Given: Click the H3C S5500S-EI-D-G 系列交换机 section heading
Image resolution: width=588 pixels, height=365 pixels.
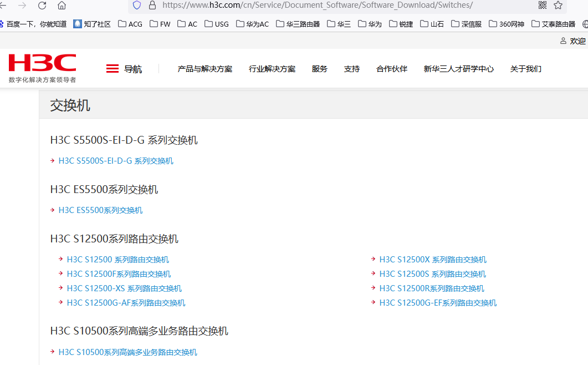Looking at the screenshot, I should point(124,140).
